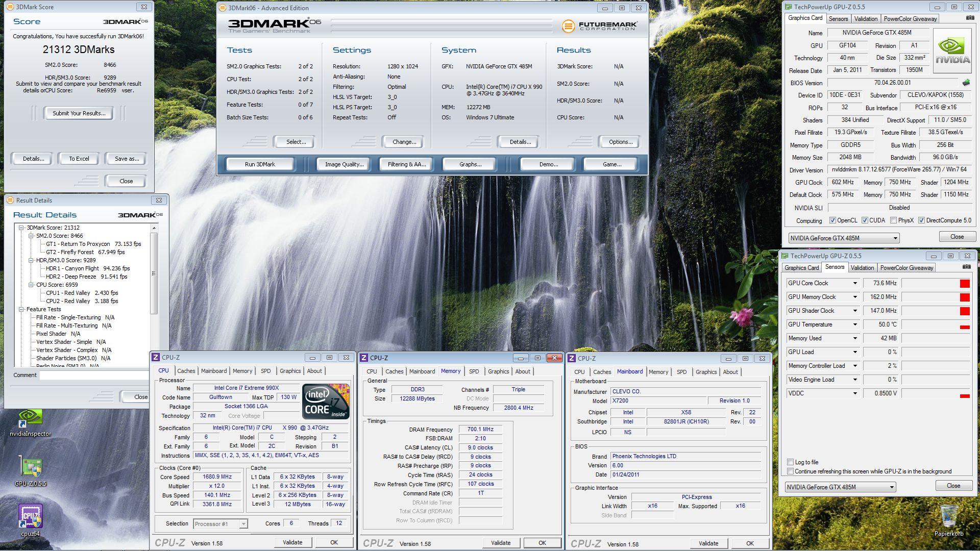
Task: Collapse CPU Score 6959 tree node
Action: (x=31, y=285)
